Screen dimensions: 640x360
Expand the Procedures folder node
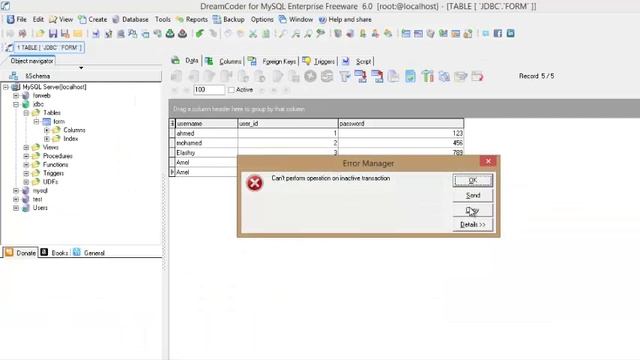26,156
